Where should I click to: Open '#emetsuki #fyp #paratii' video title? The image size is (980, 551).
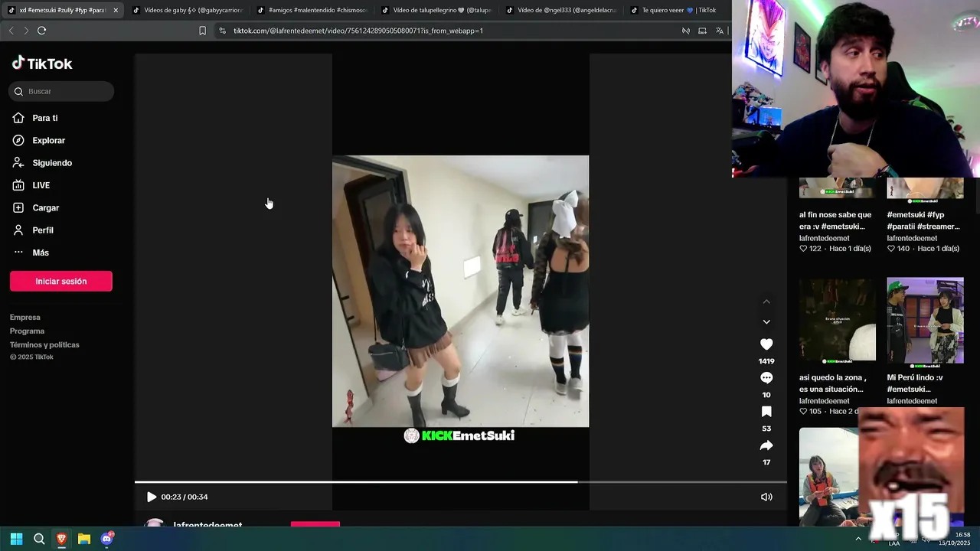923,220
